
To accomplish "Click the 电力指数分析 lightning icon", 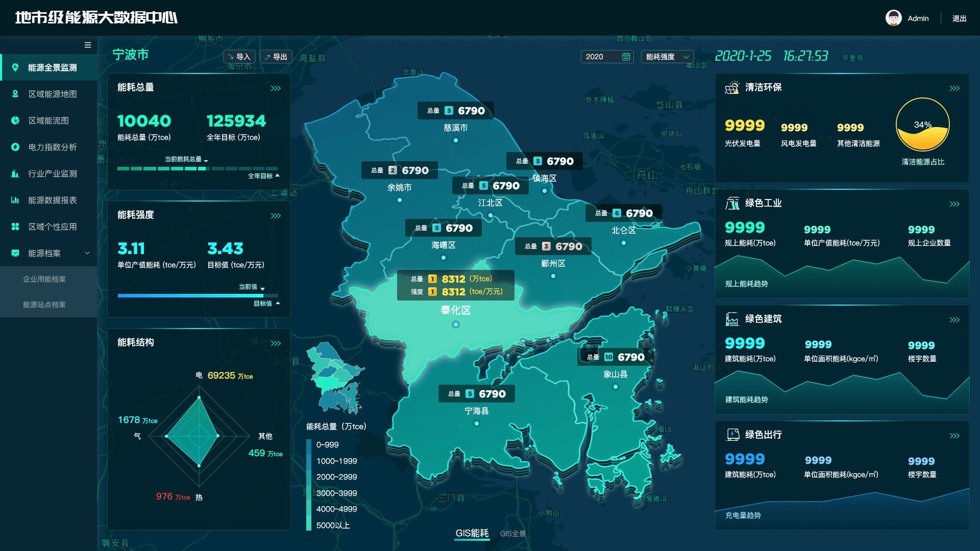I will (x=15, y=147).
